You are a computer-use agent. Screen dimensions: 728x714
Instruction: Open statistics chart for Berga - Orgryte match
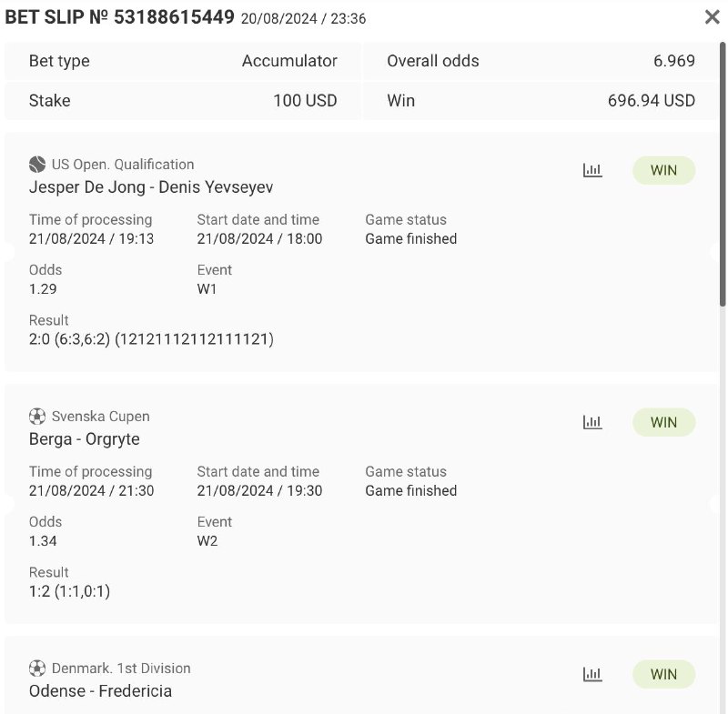click(592, 422)
